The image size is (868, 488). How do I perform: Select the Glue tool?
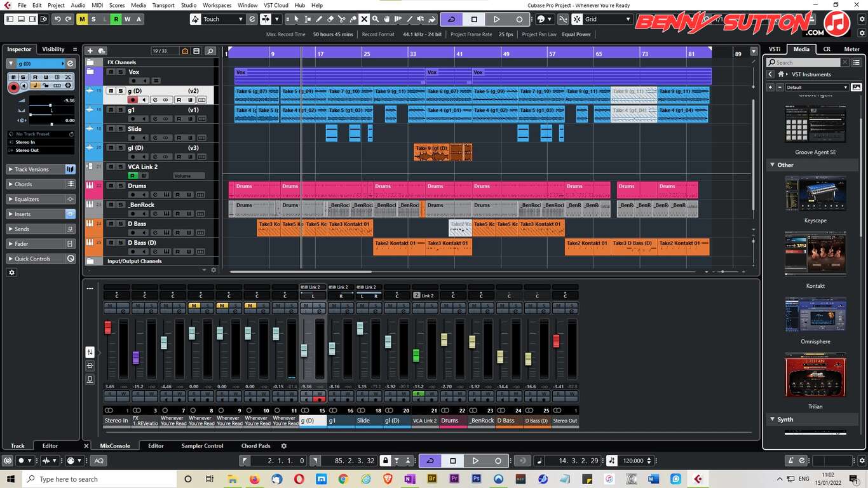pos(353,19)
